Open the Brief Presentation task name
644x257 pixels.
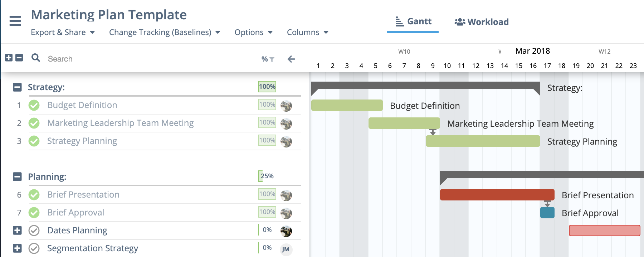[x=83, y=195]
